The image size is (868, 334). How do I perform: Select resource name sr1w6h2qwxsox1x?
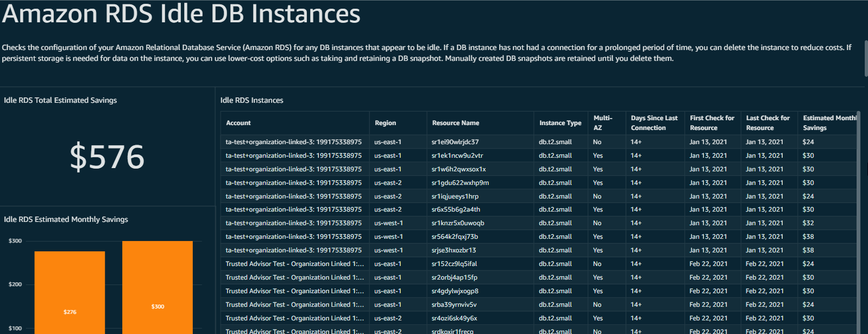(458, 169)
